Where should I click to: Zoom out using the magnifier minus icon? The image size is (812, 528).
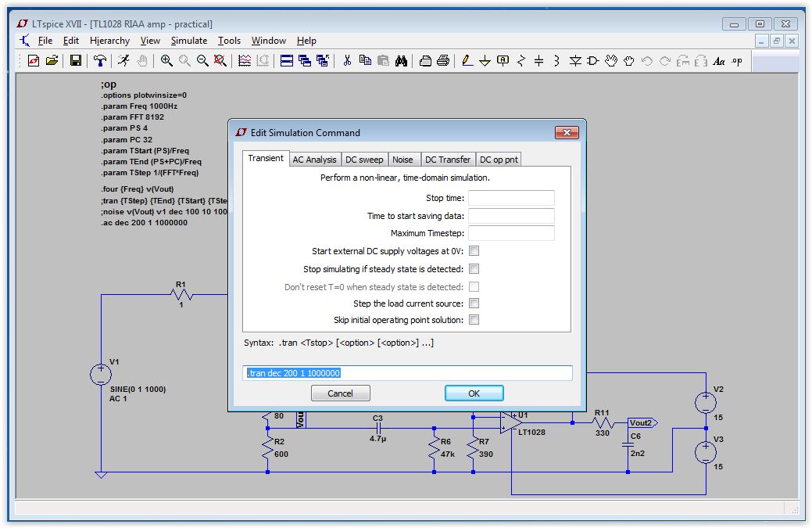[202, 61]
